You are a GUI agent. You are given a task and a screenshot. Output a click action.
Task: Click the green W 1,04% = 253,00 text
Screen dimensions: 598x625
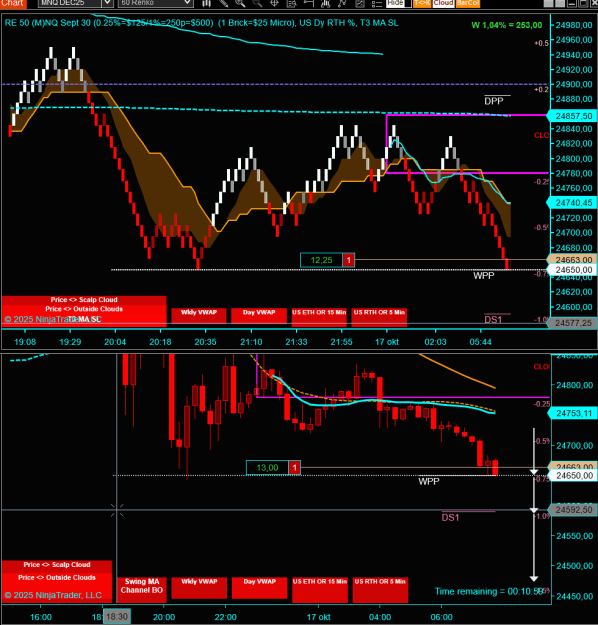[x=507, y=25]
